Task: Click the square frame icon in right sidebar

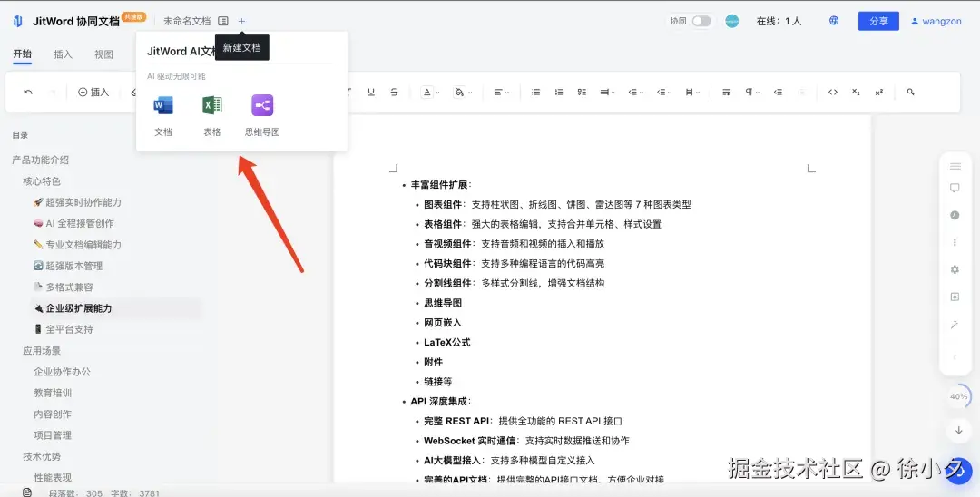Action: (955, 297)
